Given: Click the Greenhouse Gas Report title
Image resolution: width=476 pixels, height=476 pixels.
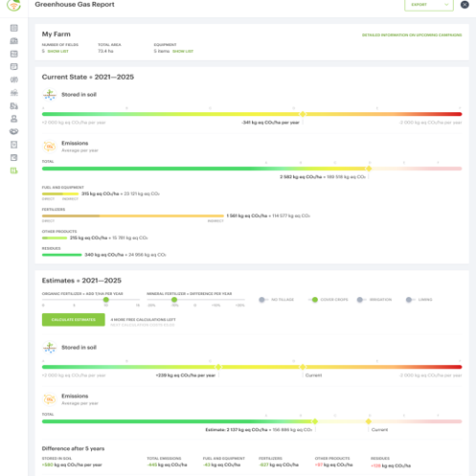Looking at the screenshot, I should tap(75, 5).
